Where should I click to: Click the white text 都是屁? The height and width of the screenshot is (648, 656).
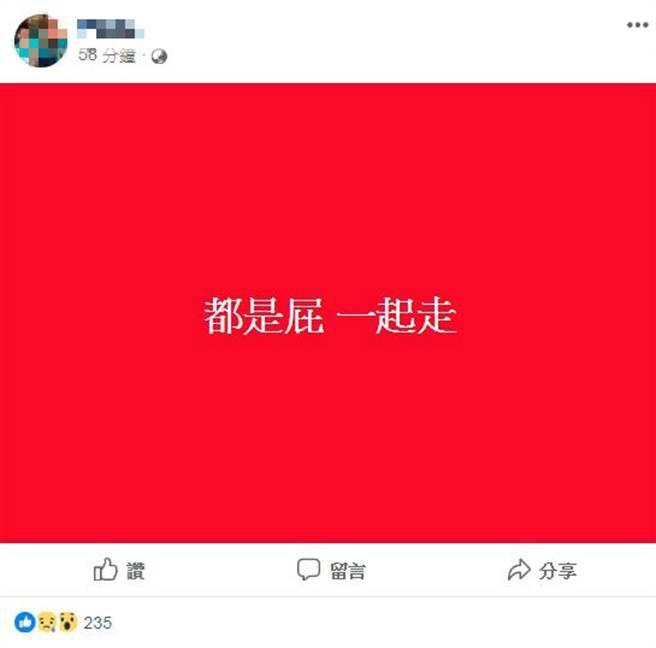click(x=264, y=316)
